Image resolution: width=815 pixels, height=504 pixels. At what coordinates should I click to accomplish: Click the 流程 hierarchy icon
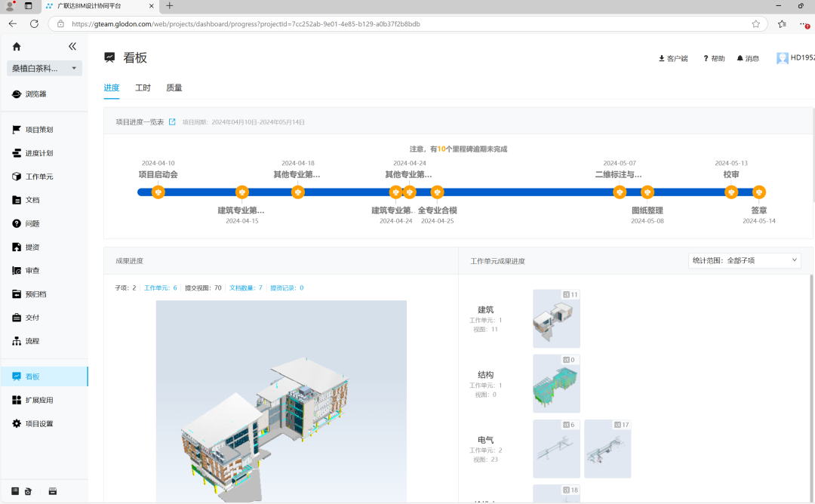(x=17, y=341)
